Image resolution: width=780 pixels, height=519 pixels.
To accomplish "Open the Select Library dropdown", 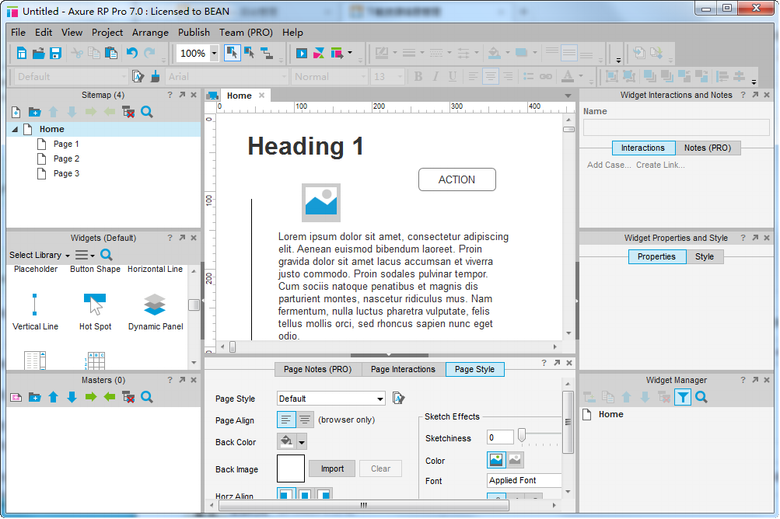I will 39,255.
